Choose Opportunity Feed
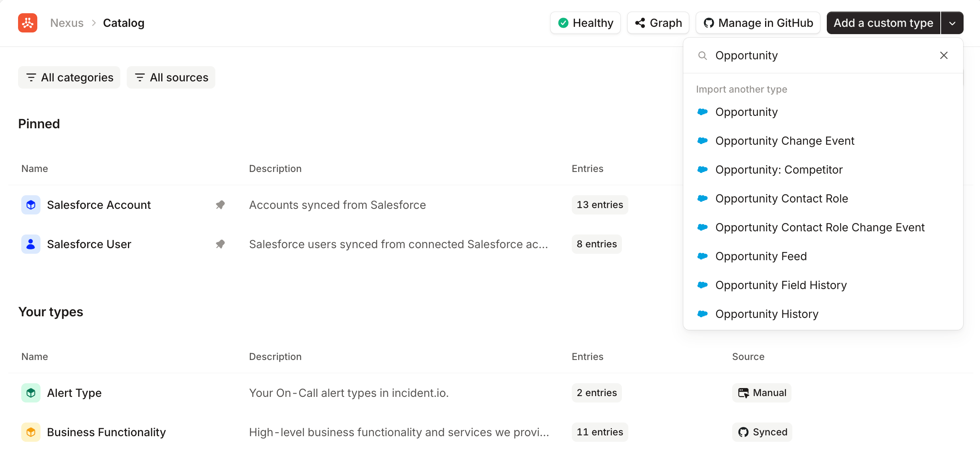Image resolution: width=980 pixels, height=453 pixels. coord(823,256)
